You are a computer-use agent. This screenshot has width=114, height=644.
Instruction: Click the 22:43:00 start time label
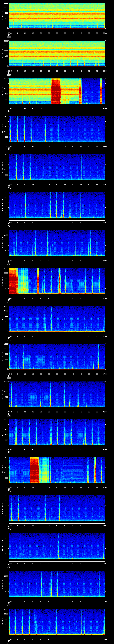(9, 260)
